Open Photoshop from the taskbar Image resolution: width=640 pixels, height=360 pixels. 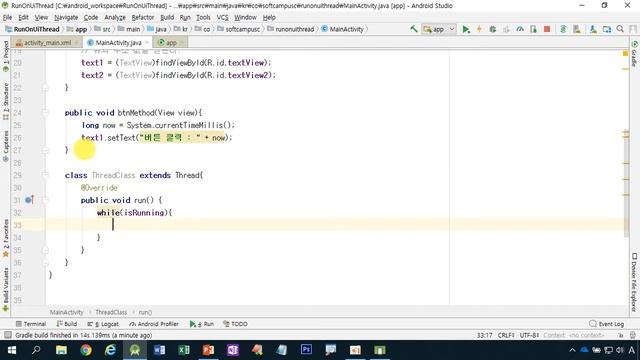coord(306,350)
